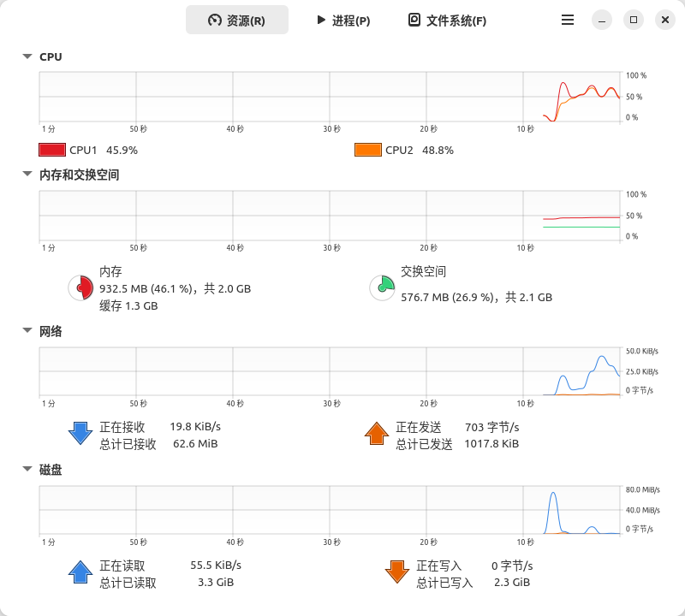Image resolution: width=685 pixels, height=616 pixels.
Task: Collapse the disk section
Action: (x=27, y=470)
